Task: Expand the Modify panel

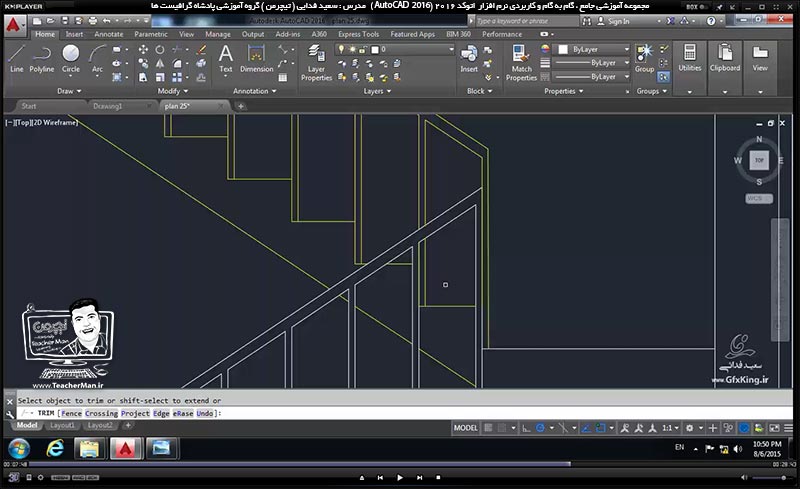Action: [172, 91]
